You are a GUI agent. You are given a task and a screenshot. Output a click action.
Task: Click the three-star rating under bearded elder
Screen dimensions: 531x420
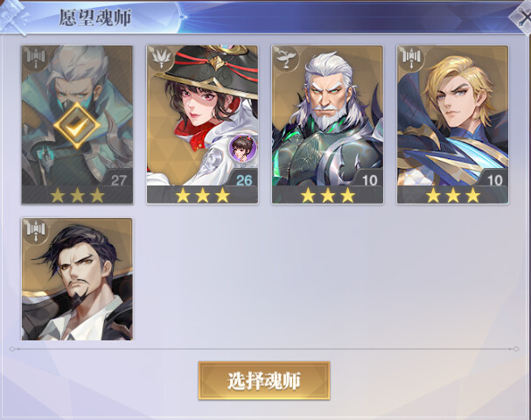point(328,195)
